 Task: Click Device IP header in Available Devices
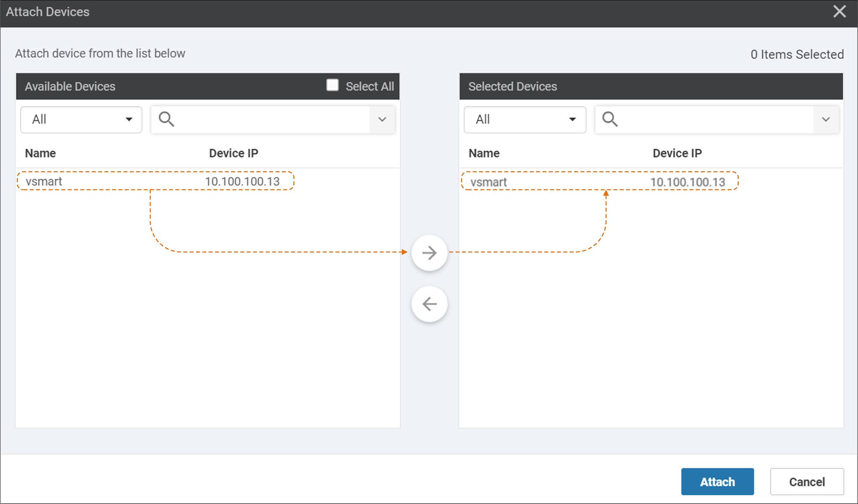[x=233, y=153]
